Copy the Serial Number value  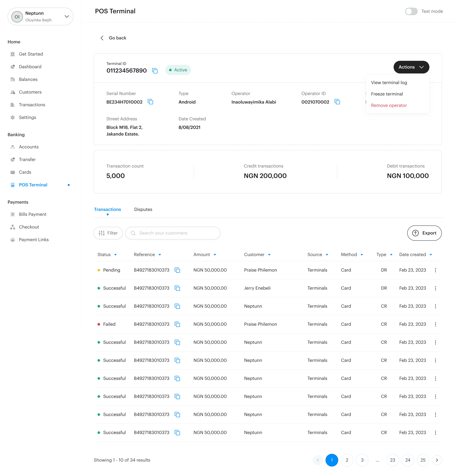click(x=151, y=102)
